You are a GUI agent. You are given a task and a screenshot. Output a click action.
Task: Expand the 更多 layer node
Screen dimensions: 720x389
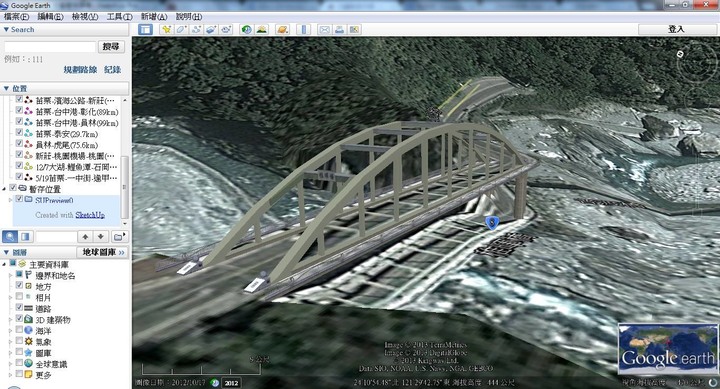tap(11, 375)
